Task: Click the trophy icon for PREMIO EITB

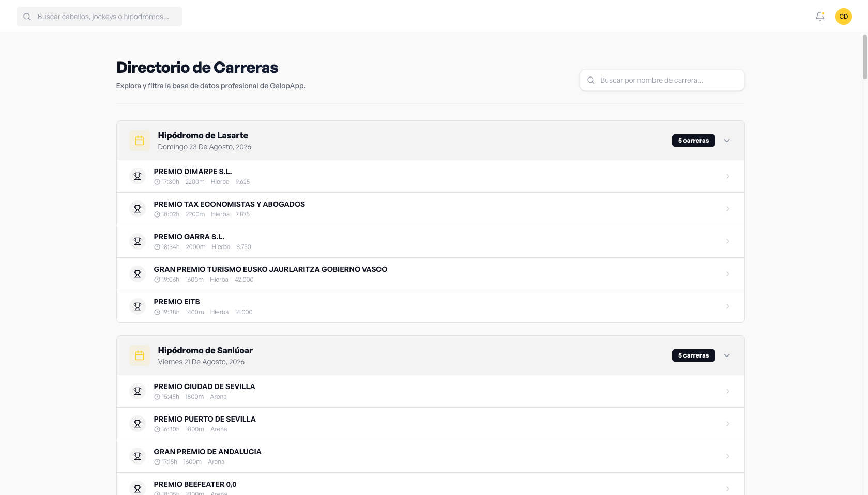Action: tap(138, 306)
